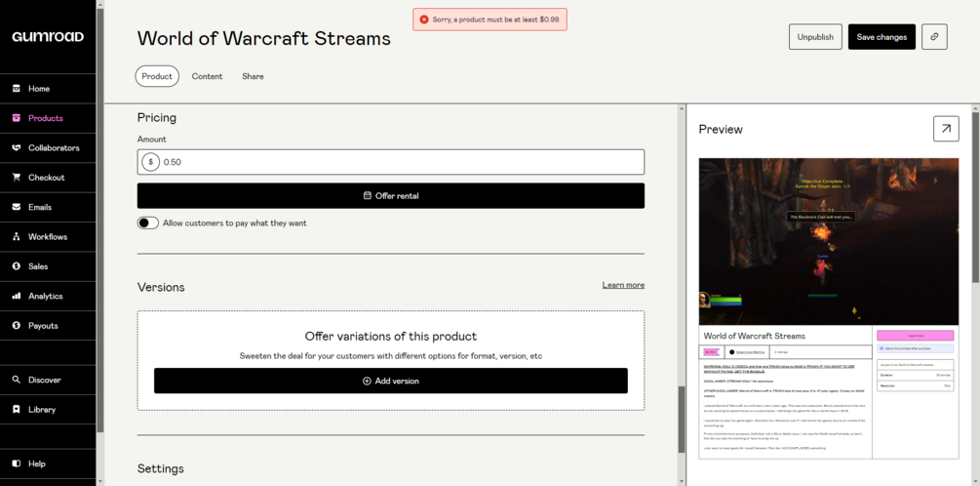This screenshot has width=980, height=486.
Task: Click the Collaborators handshake icon
Action: 17,147
